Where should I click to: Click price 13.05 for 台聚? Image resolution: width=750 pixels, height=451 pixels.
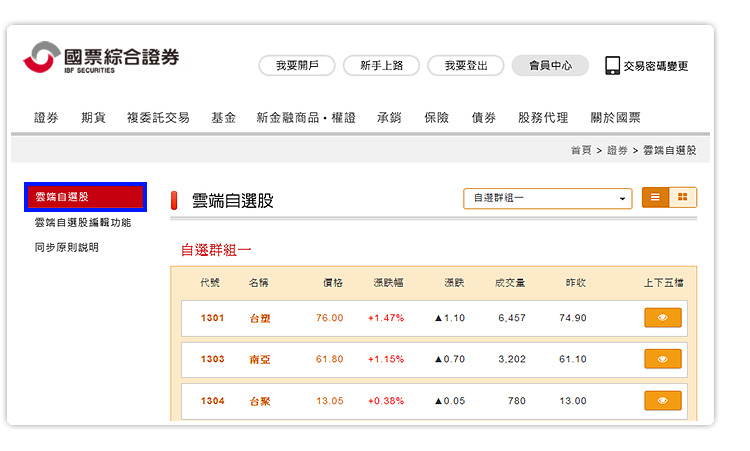330,401
